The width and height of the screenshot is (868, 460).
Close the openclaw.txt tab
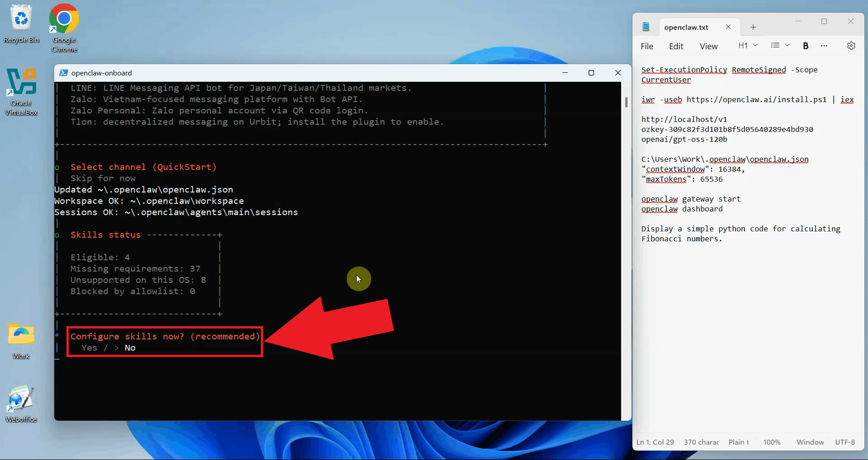pos(728,27)
